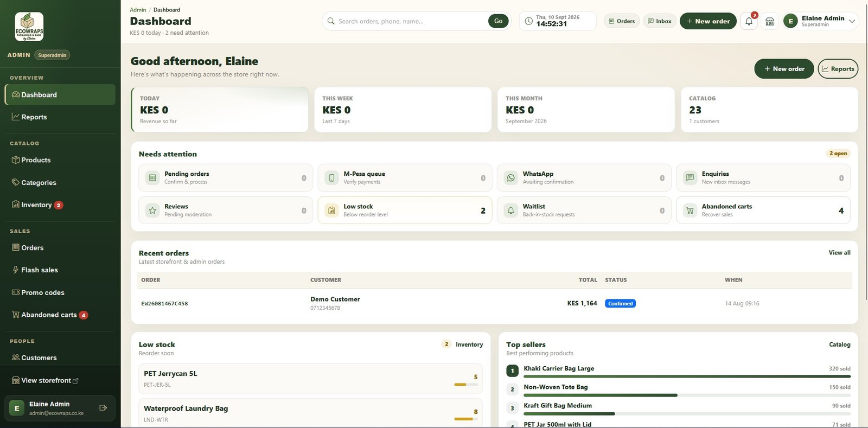
Task: Open Promo codes in sidebar
Action: click(x=60, y=293)
